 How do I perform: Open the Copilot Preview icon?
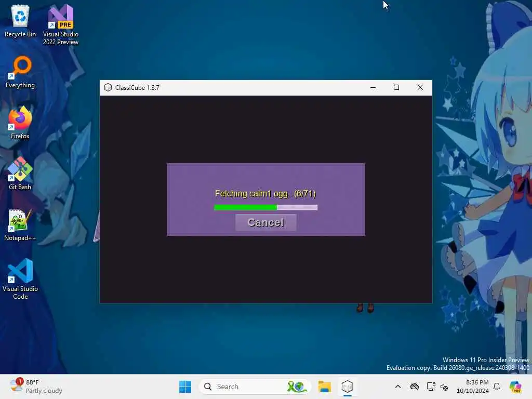[x=515, y=387]
